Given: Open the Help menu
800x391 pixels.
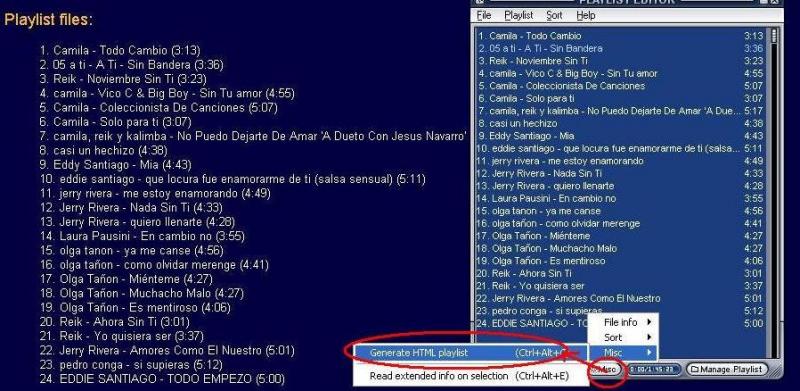Looking at the screenshot, I should click(x=586, y=15).
